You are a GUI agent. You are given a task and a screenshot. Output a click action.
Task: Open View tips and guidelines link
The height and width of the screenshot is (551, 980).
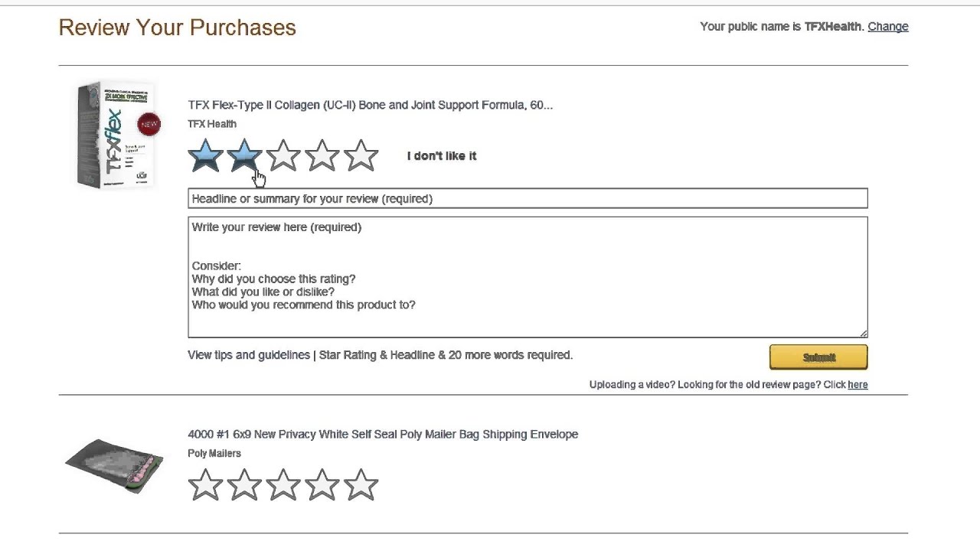[x=249, y=355]
